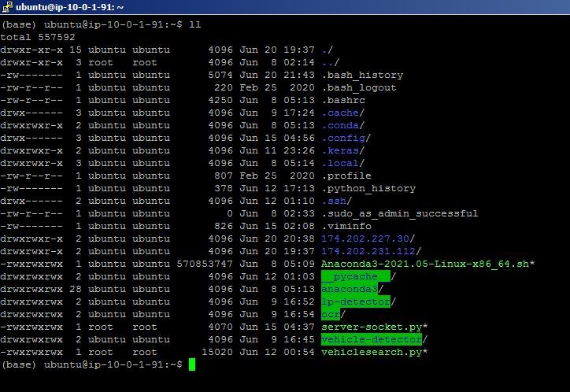Select the .sudo_as_admin_successful file name
Image resolution: width=570 pixels, height=392 pixels.
point(400,213)
